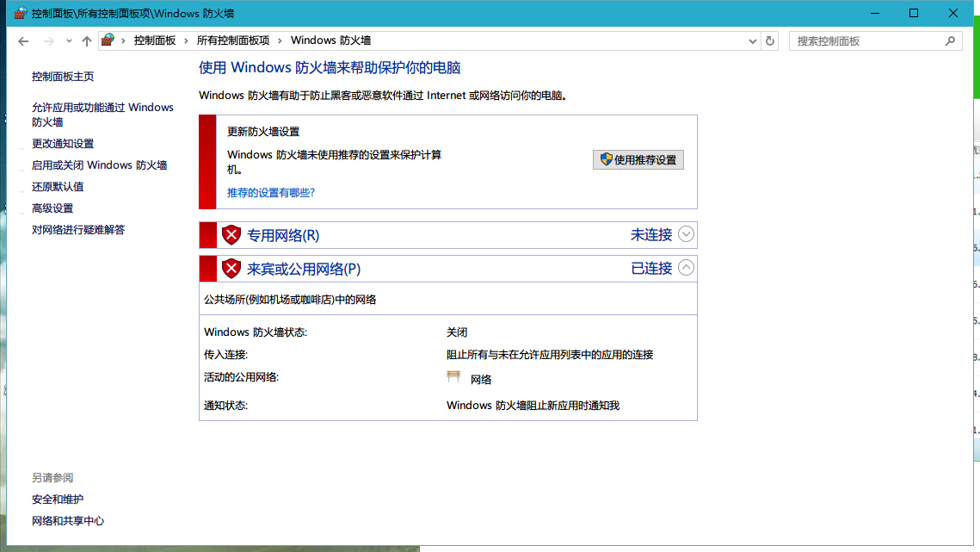Open 更改通知设置 link
This screenshot has width=980, height=552.
(x=63, y=143)
